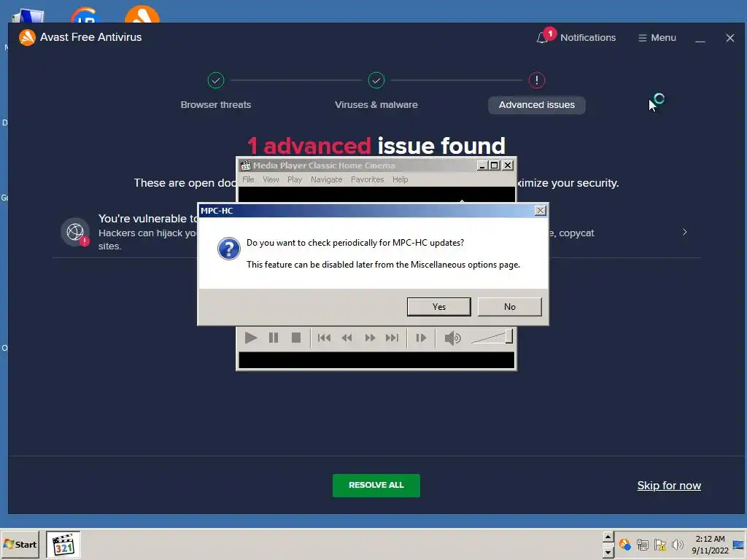Viewport: 747px width, 560px height.
Task: Mute audio with the speaker icon
Action: click(452, 338)
